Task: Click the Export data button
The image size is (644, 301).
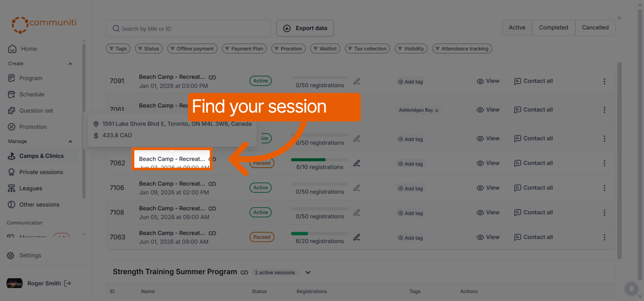Action: (x=305, y=28)
